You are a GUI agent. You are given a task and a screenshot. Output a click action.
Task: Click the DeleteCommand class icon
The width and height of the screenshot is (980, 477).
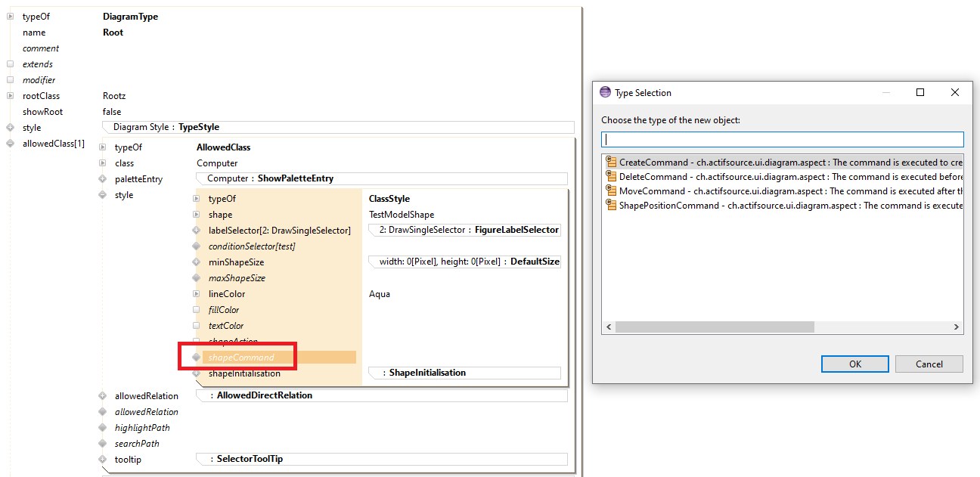pyautogui.click(x=611, y=176)
